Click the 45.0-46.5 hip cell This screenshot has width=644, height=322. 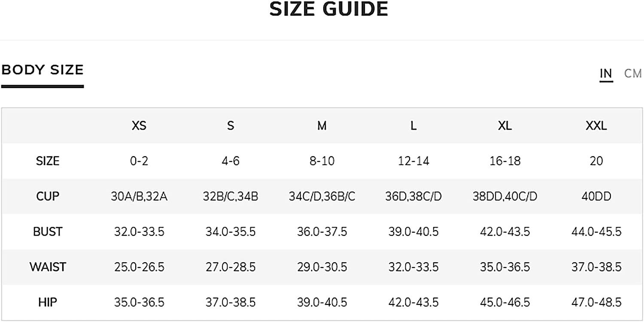click(505, 302)
